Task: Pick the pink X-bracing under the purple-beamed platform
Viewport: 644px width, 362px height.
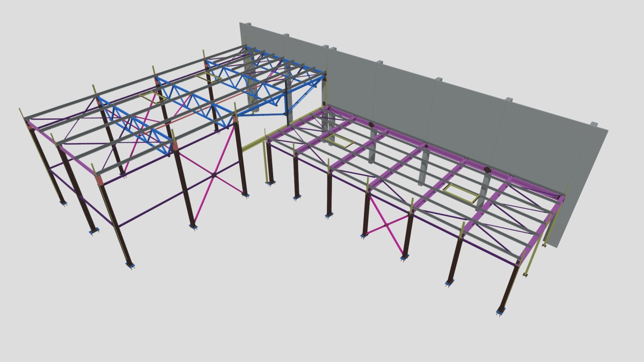Action: pyautogui.click(x=387, y=226)
